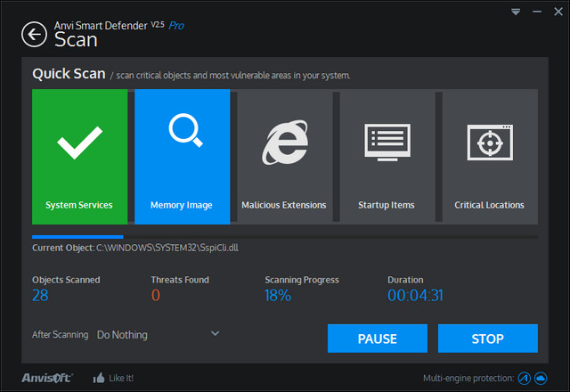This screenshot has height=392, width=570.
Task: Click the Quick Scan heading
Action: (69, 74)
